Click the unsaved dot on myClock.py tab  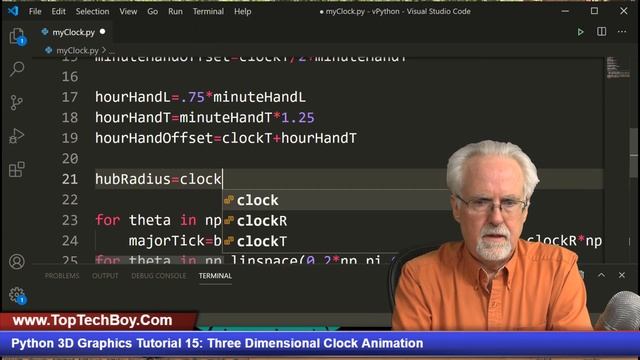[102, 31]
